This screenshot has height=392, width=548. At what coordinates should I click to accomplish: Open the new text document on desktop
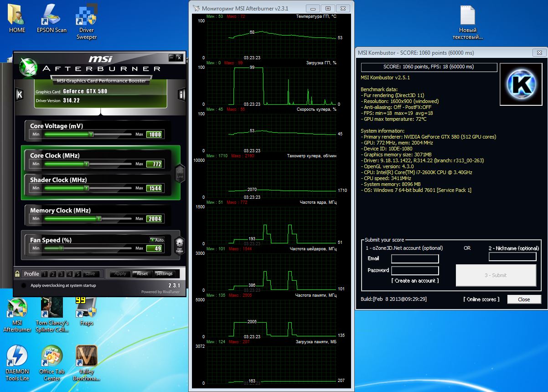click(x=468, y=22)
